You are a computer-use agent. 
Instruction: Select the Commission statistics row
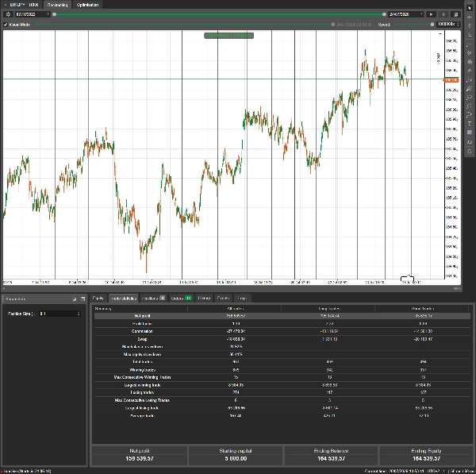click(x=282, y=331)
